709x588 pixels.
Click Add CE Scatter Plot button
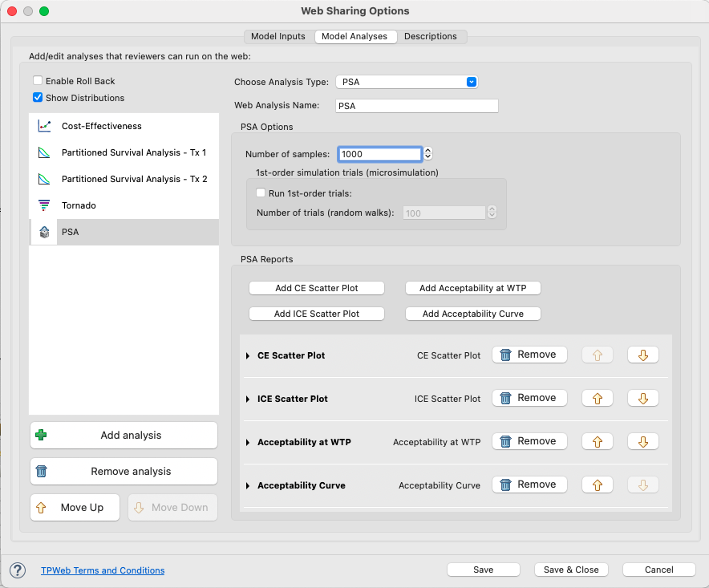click(317, 288)
